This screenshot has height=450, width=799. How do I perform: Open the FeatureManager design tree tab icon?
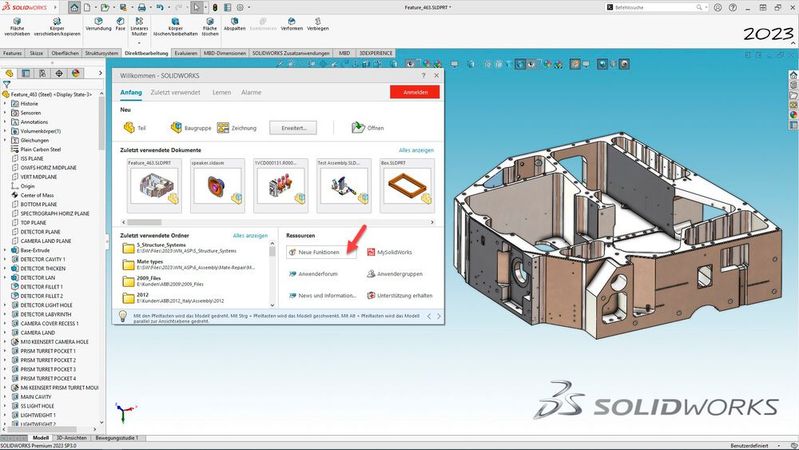click(9, 73)
